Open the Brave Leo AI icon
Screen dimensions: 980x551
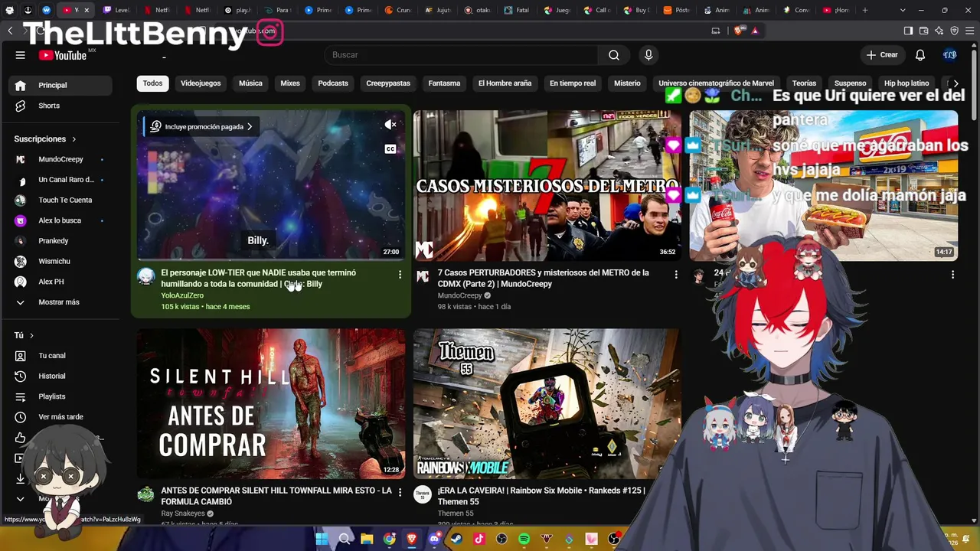point(939,31)
